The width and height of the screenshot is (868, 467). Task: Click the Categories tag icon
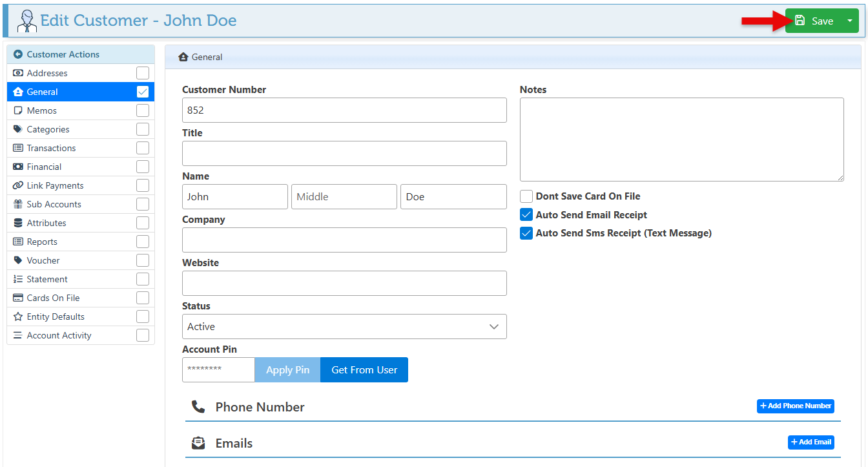[18, 129]
